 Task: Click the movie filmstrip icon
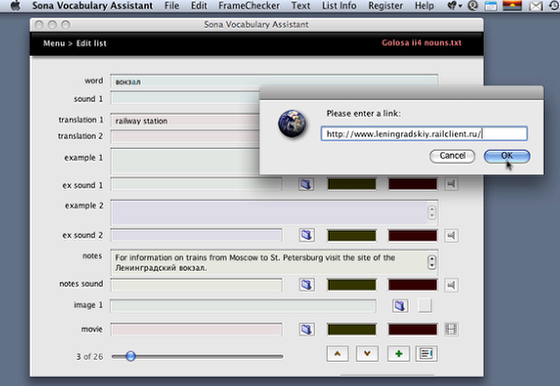[451, 329]
